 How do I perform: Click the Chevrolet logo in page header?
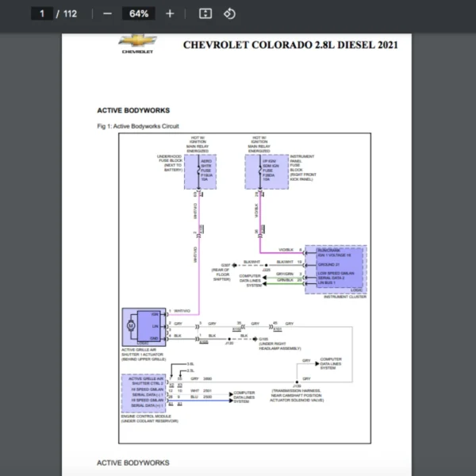tap(137, 44)
